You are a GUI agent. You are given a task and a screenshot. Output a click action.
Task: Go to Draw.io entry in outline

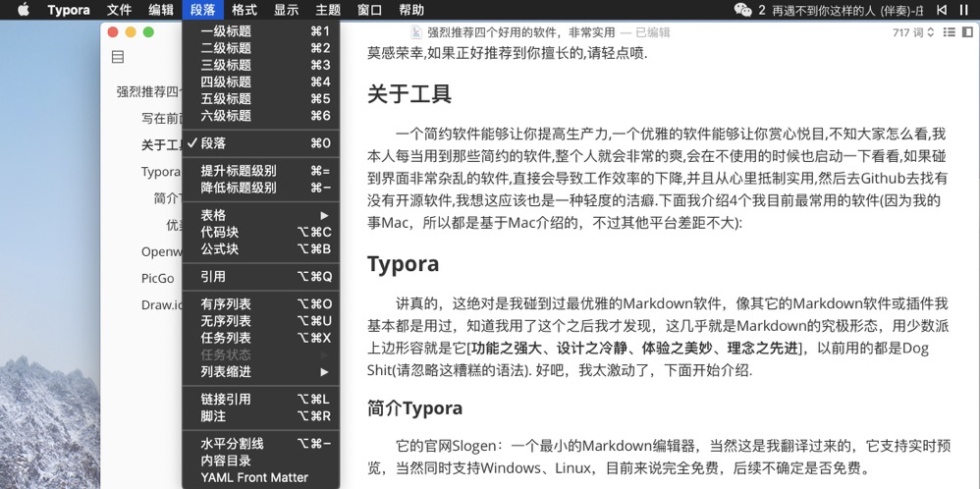[161, 305]
